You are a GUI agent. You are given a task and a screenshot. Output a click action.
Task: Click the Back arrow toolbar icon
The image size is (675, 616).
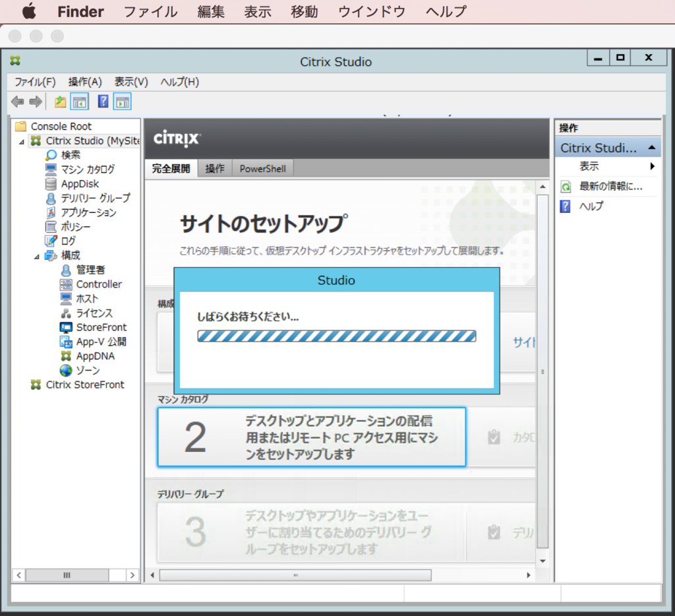coord(18,102)
